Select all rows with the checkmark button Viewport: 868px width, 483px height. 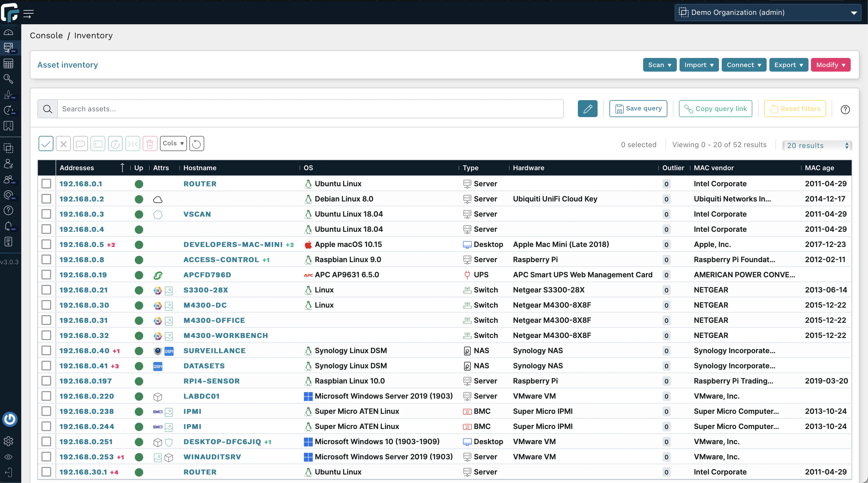click(46, 143)
